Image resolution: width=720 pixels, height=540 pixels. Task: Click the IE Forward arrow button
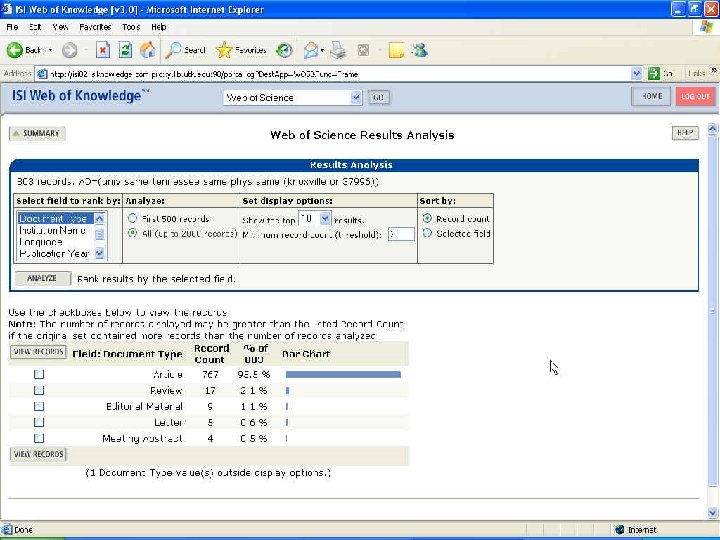(x=69, y=50)
